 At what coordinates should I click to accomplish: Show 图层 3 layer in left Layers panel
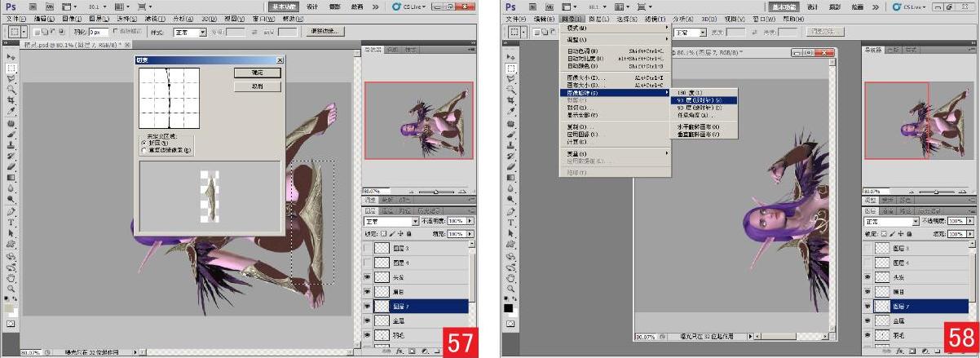[366, 248]
